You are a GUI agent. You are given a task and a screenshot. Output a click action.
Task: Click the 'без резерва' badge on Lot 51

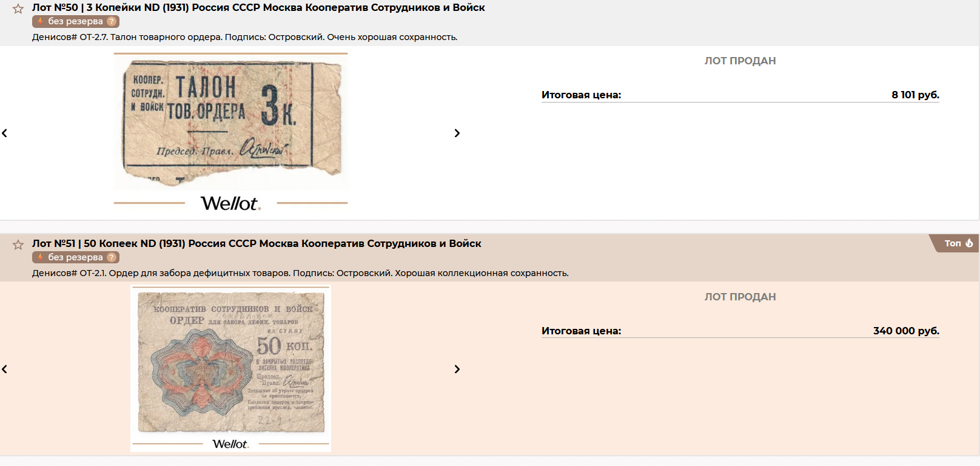click(76, 257)
